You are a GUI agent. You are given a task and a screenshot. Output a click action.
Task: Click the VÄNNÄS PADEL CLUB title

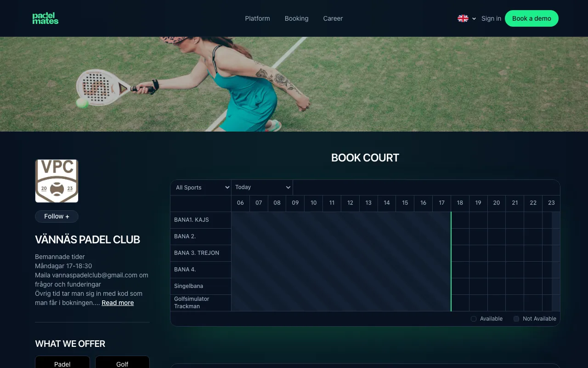[x=87, y=240]
